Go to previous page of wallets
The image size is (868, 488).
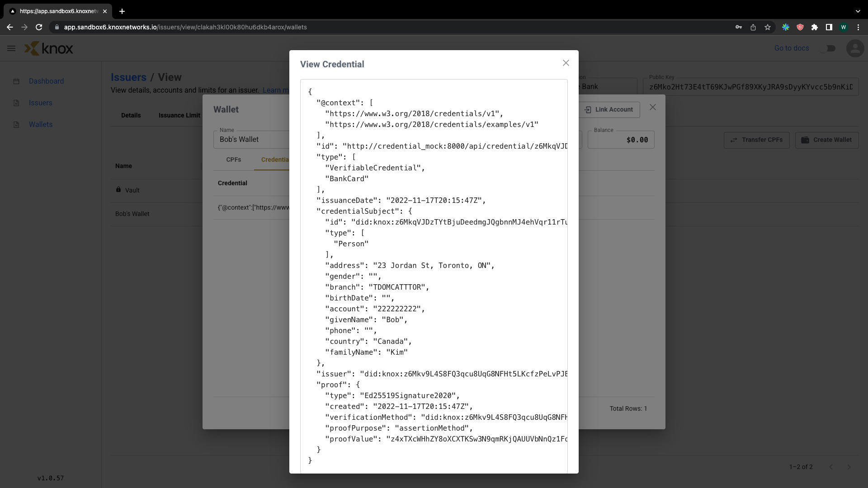tap(830, 467)
